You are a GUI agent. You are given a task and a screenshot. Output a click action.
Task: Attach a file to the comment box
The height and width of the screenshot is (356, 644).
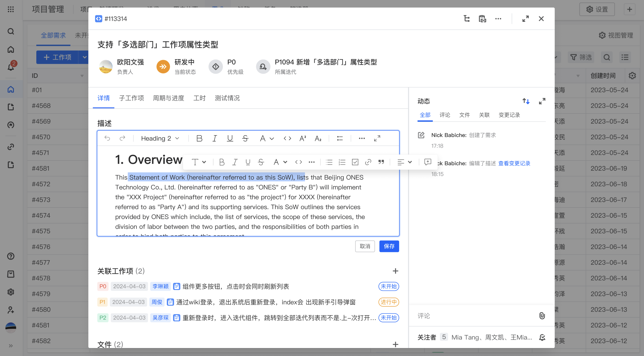coord(542,316)
